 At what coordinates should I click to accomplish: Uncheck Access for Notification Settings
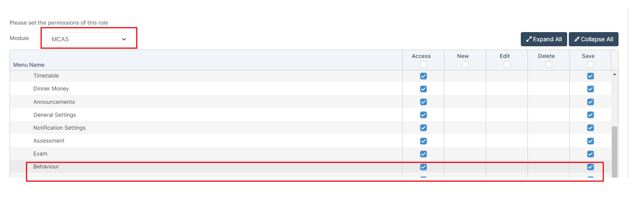pos(423,128)
